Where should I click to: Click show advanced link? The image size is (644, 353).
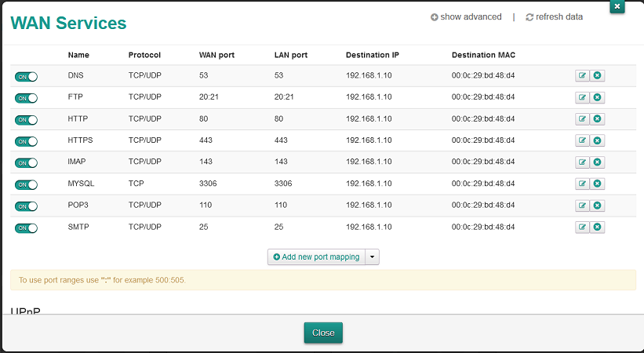click(x=466, y=17)
